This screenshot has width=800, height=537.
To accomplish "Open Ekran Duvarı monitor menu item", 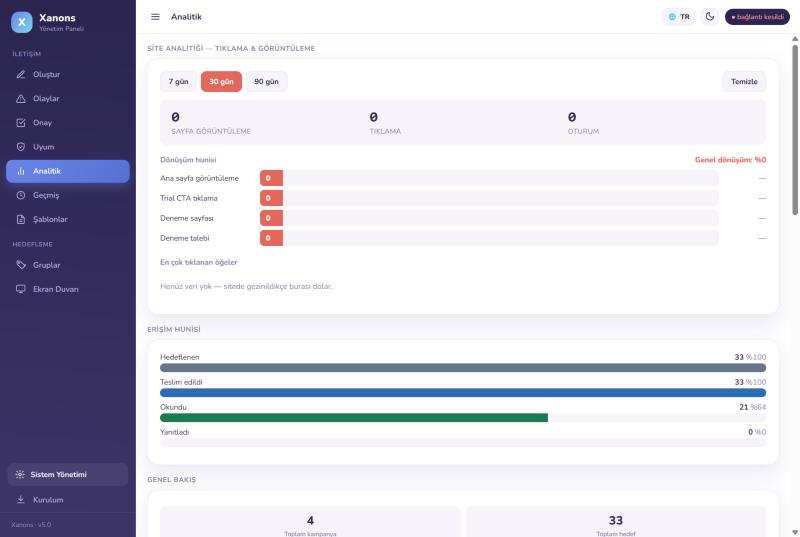I will pos(68,289).
